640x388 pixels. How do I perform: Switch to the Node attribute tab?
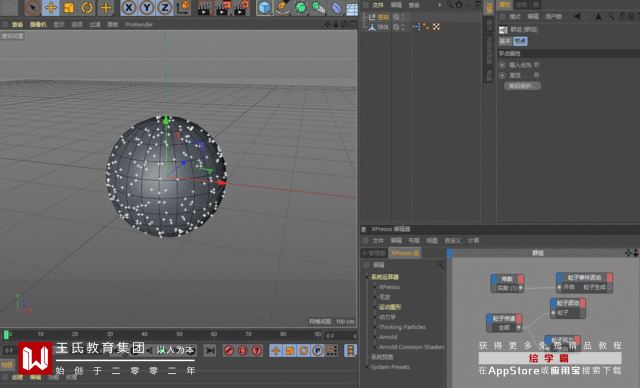click(x=520, y=41)
